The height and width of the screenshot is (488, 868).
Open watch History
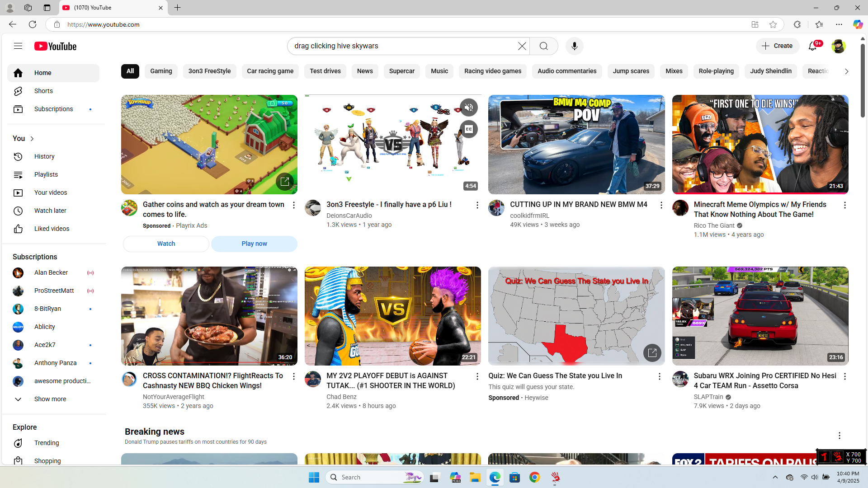pos(53,156)
